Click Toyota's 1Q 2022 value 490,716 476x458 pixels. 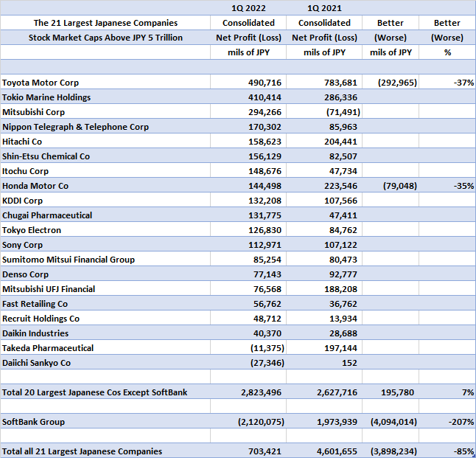coord(265,83)
